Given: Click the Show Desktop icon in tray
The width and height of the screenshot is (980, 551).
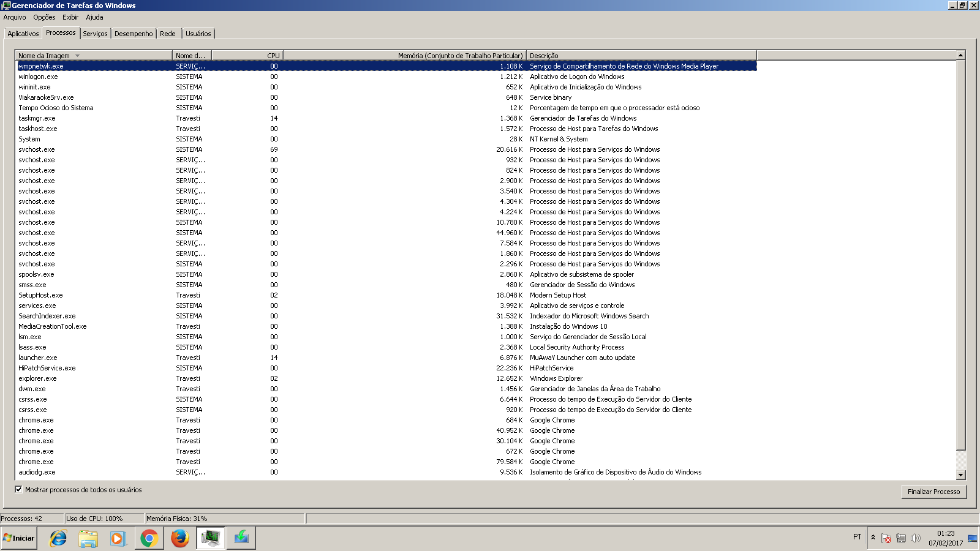Looking at the screenshot, I should coord(973,538).
